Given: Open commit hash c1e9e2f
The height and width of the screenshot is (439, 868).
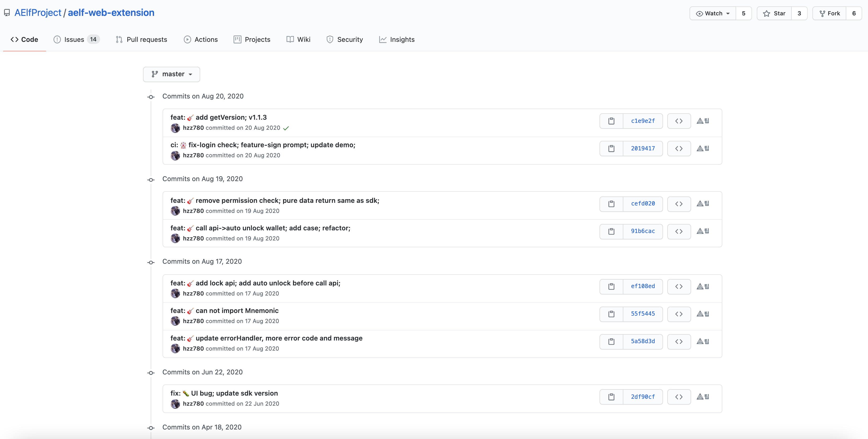Looking at the screenshot, I should pos(643,121).
